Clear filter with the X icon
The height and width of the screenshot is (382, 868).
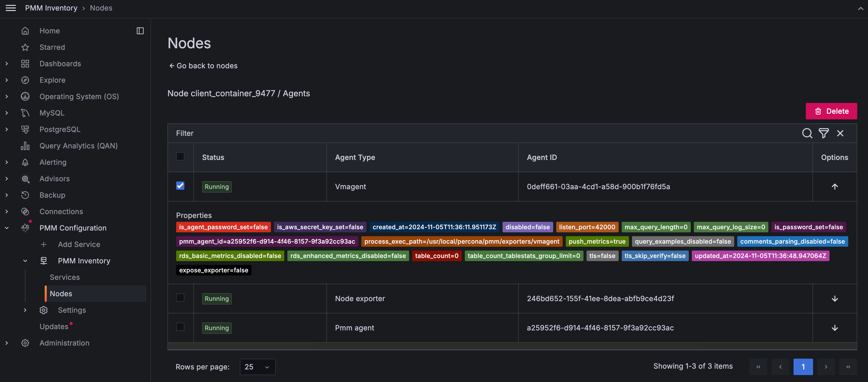(x=840, y=133)
